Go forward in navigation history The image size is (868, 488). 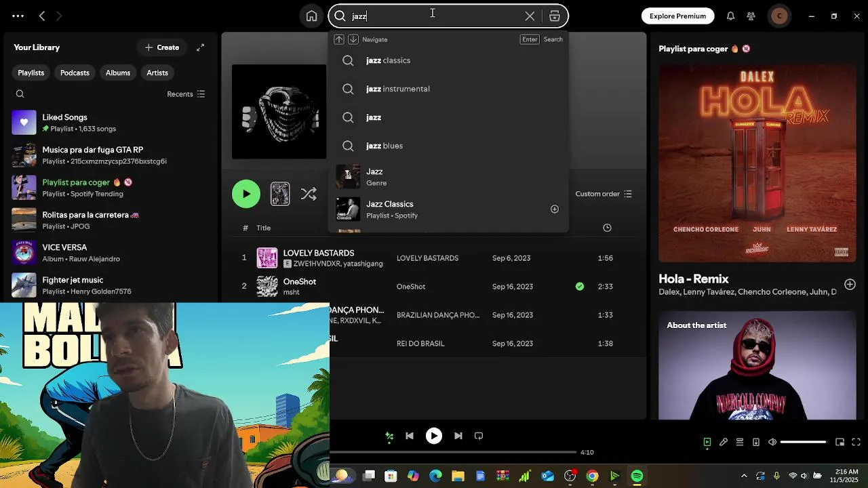tap(59, 16)
